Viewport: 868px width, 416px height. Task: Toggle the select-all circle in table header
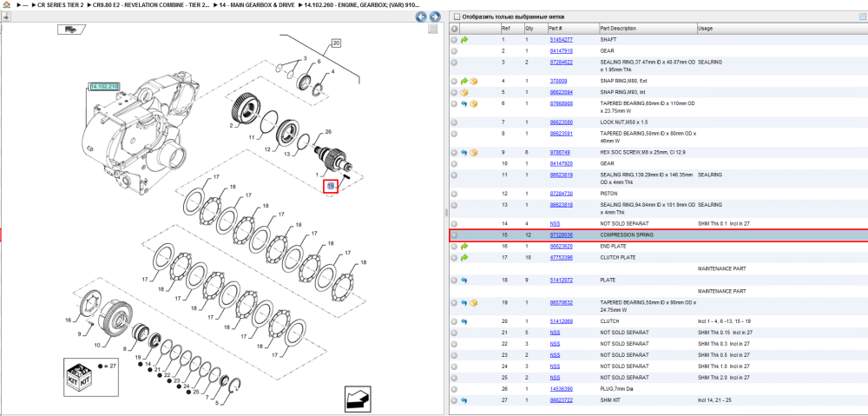[454, 29]
